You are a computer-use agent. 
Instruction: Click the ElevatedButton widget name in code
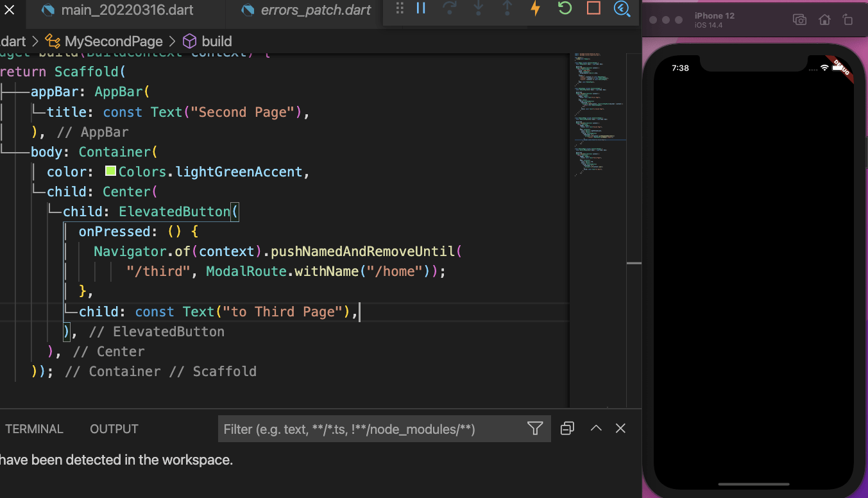[x=174, y=212]
